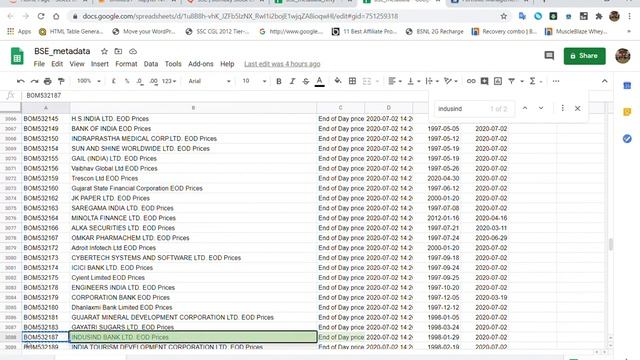Open comment history icon
The width and height of the screenshot is (640, 360).
[x=549, y=56]
